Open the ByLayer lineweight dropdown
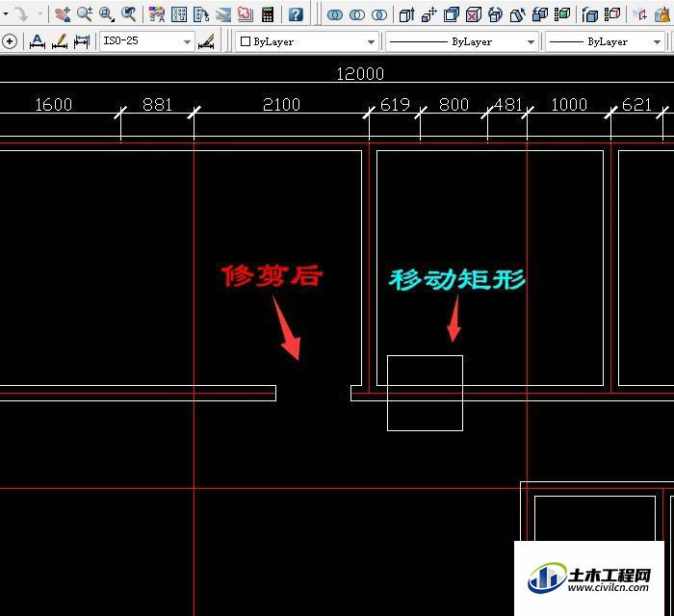 [605, 41]
